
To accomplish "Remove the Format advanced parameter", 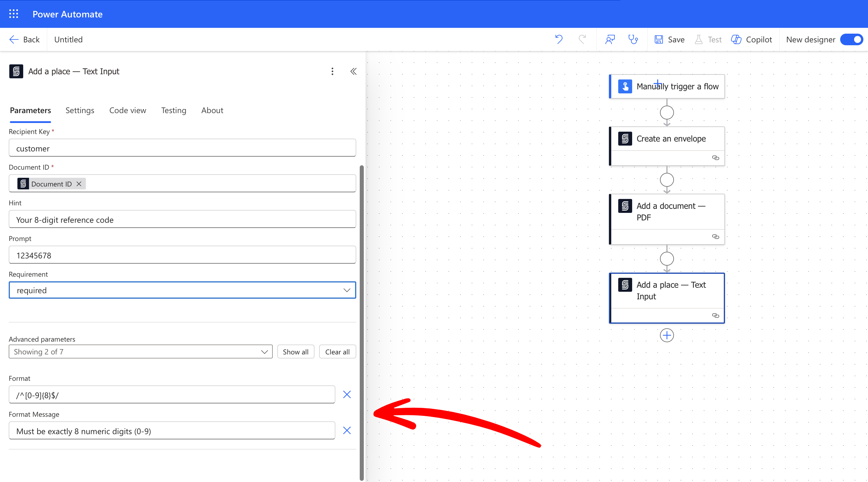I will [x=347, y=394].
